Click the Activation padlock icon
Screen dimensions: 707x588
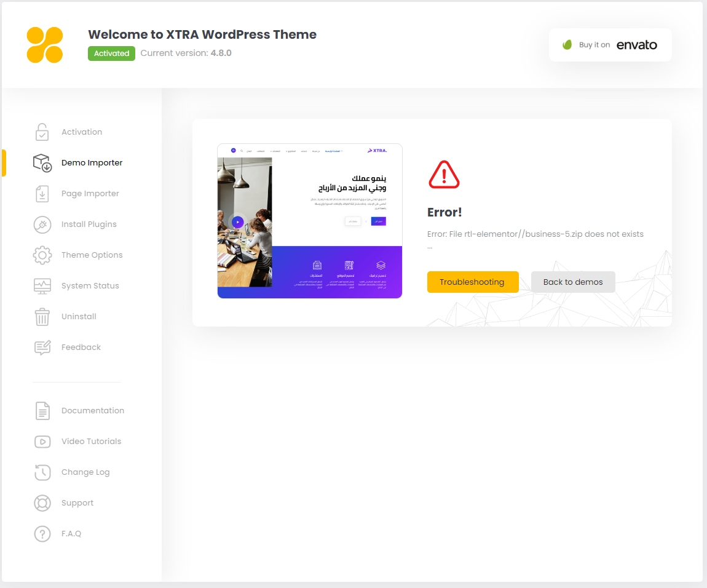42,132
